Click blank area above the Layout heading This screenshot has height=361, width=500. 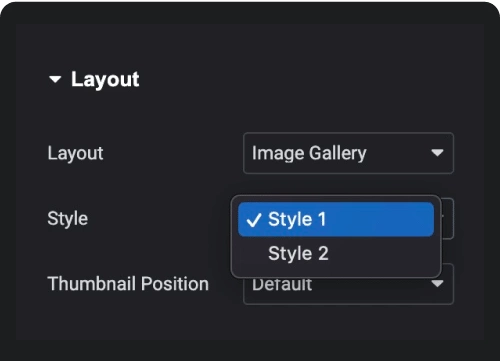pos(250,45)
